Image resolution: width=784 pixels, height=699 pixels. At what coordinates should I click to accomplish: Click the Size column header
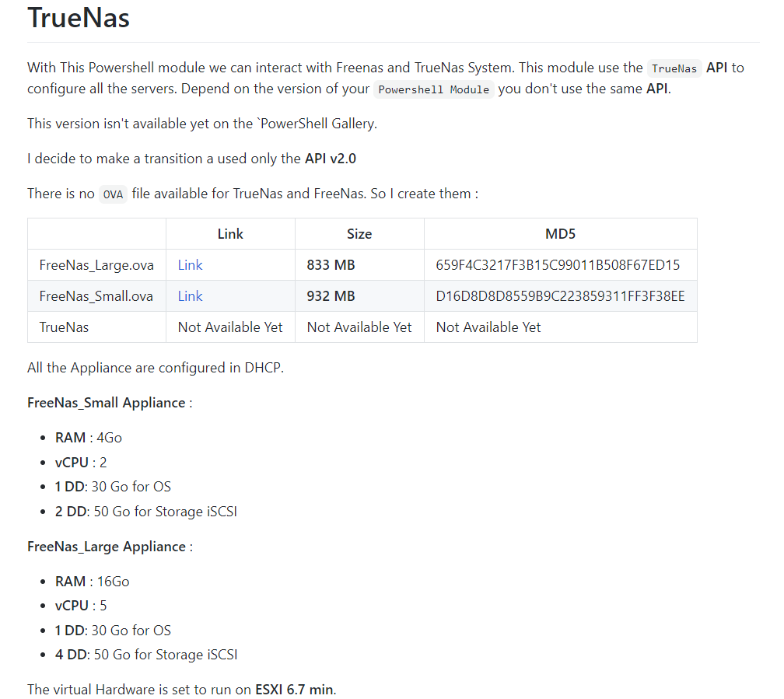coord(359,234)
